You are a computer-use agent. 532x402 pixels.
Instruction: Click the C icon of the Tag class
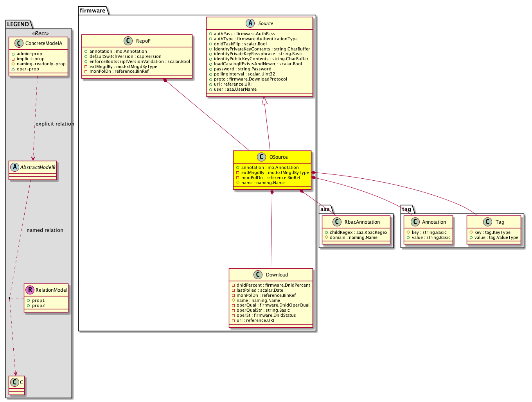tap(488, 222)
